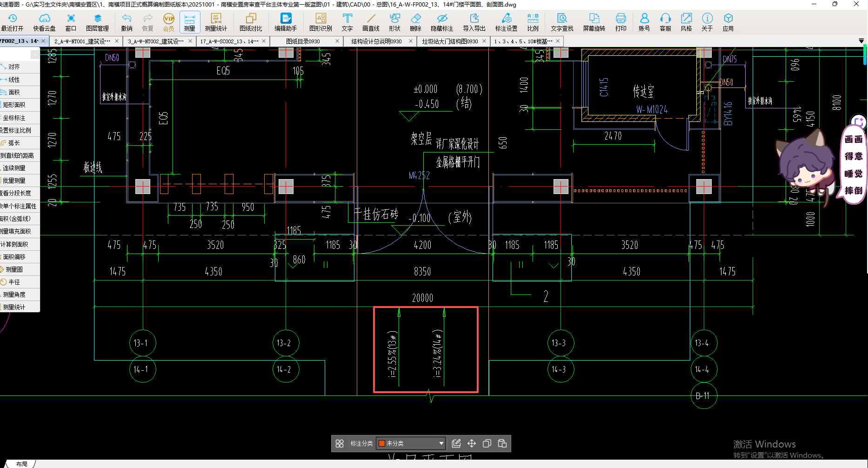Open the tab list overflow arrow
The width and height of the screenshot is (868, 468).
coord(861,41)
